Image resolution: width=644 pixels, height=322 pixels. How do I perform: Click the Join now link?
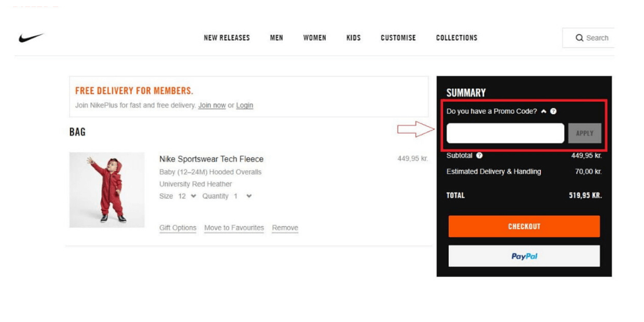coord(212,105)
